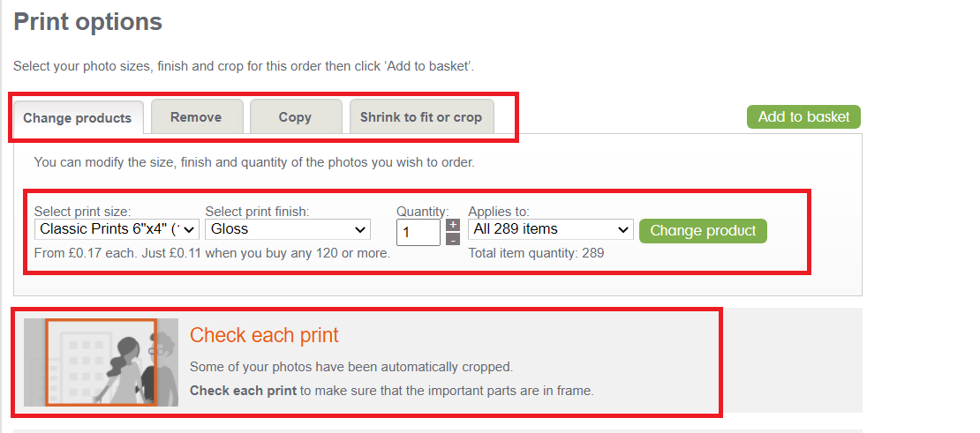
Task: Select the Copy tab
Action: point(295,116)
